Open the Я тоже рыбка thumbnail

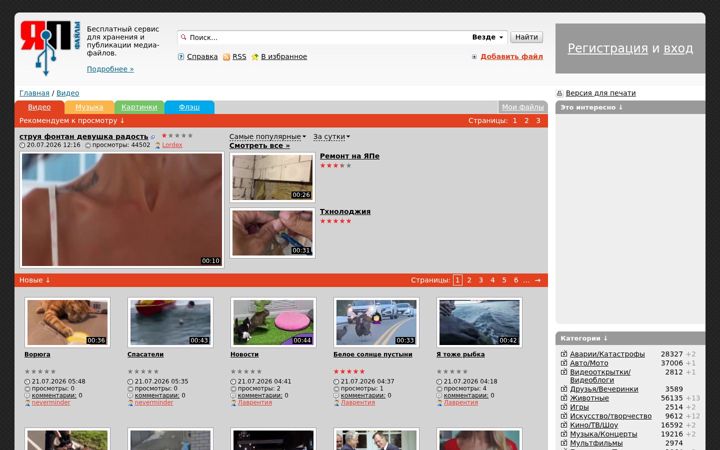479,322
